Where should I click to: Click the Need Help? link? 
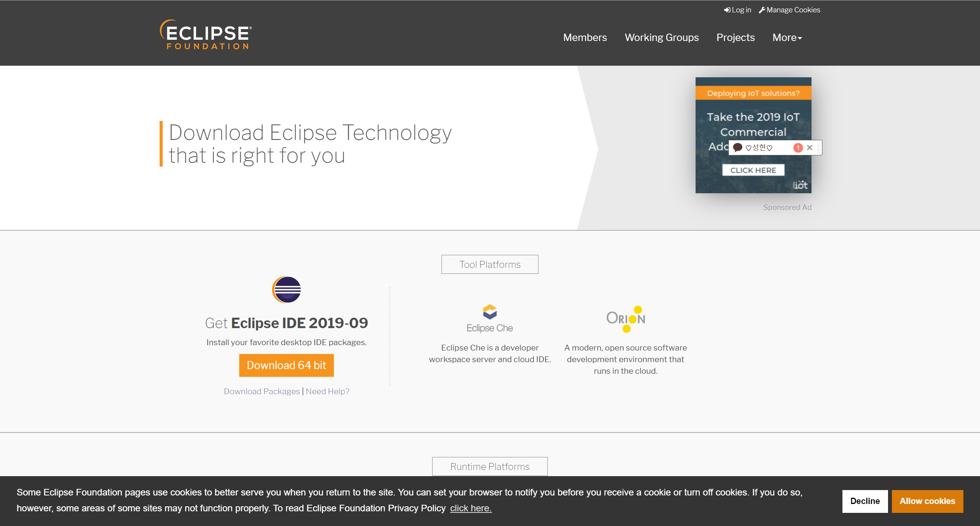(x=327, y=392)
